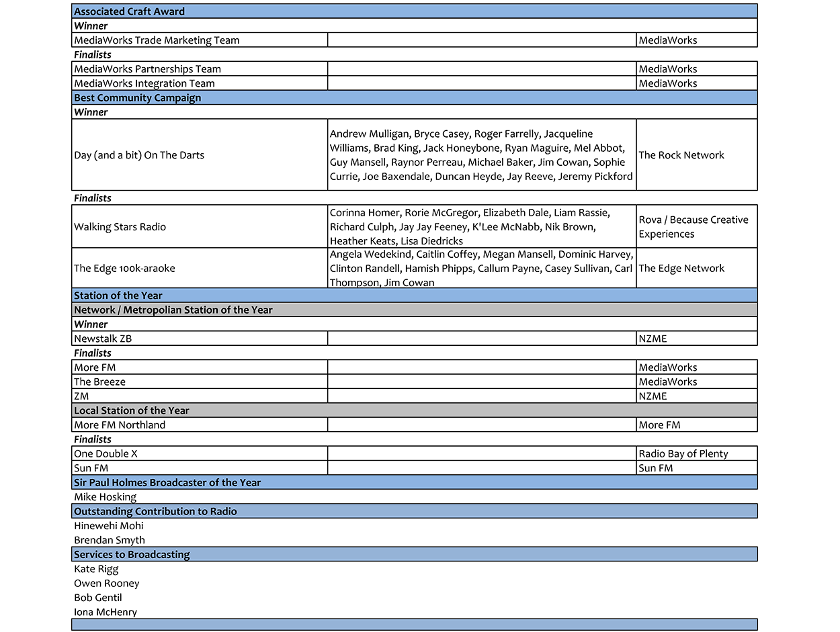The image size is (840, 632).
Task: Select The Edge 100k-araoke entry
Action: [200, 268]
